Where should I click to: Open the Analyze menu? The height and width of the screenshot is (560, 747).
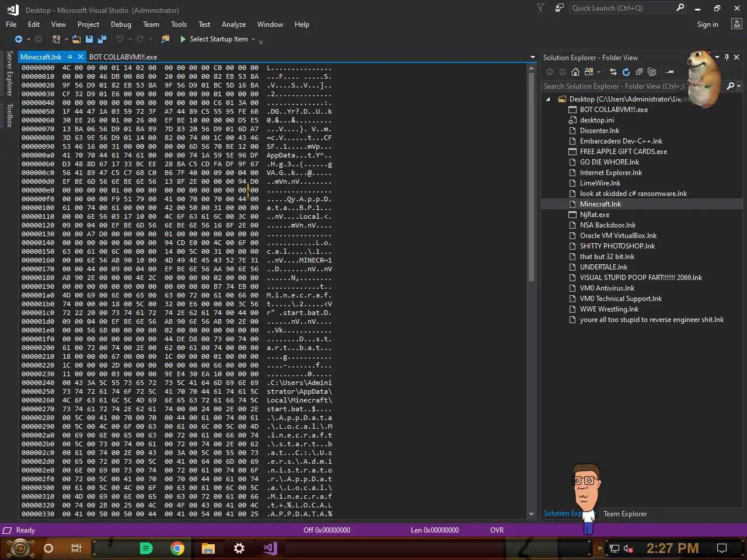pyautogui.click(x=233, y=24)
